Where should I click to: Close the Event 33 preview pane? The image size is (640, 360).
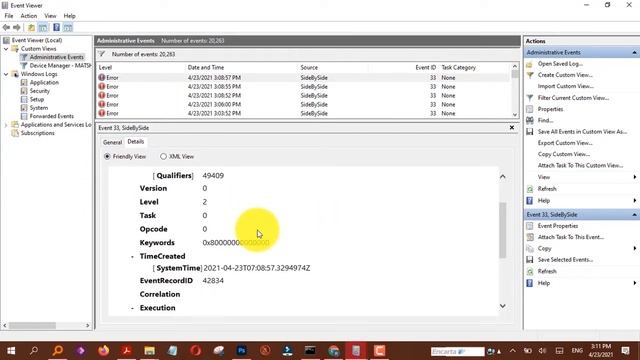click(512, 128)
